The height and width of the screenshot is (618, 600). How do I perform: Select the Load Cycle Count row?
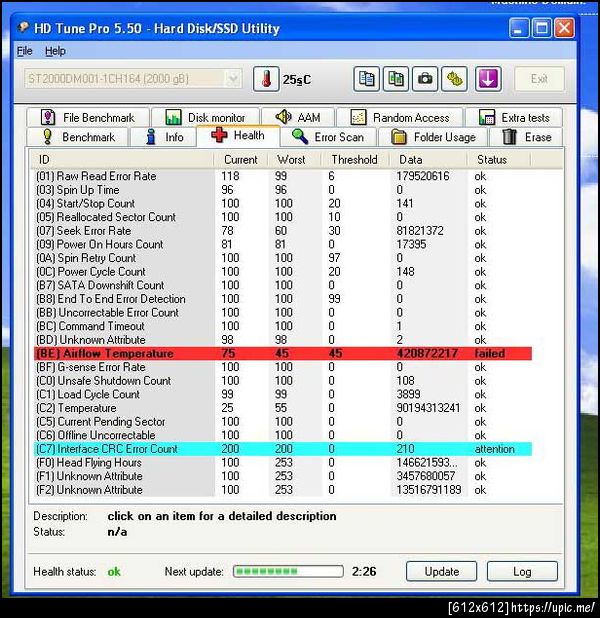[x=283, y=395]
